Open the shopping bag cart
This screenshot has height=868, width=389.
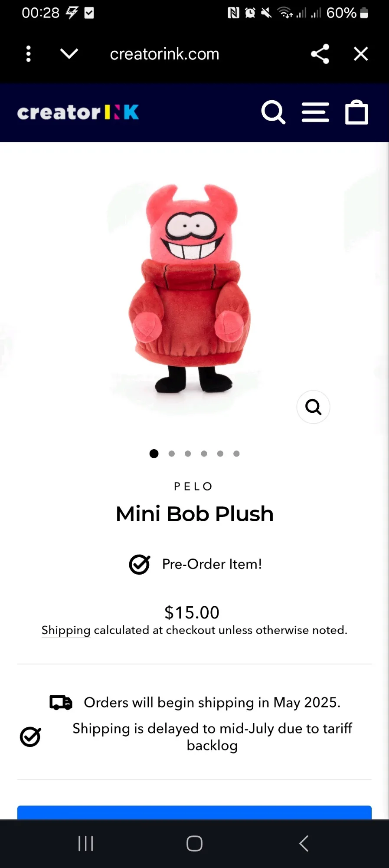tap(356, 112)
